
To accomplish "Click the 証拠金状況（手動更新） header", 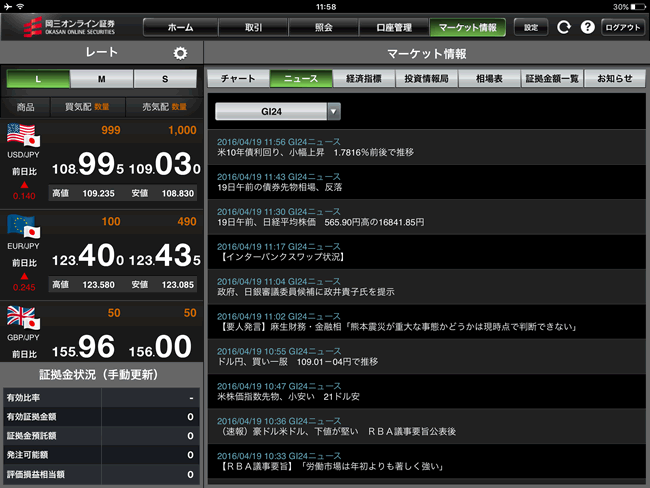I will click(102, 374).
